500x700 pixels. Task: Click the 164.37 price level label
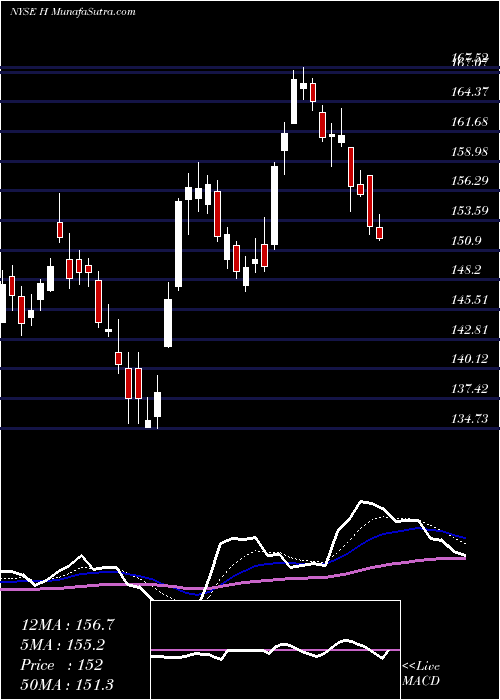(470, 92)
